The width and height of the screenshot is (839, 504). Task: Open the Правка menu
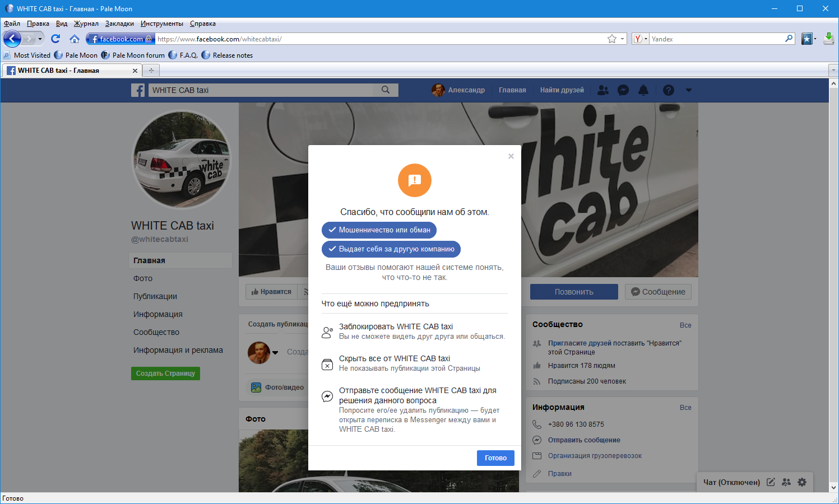click(x=38, y=24)
